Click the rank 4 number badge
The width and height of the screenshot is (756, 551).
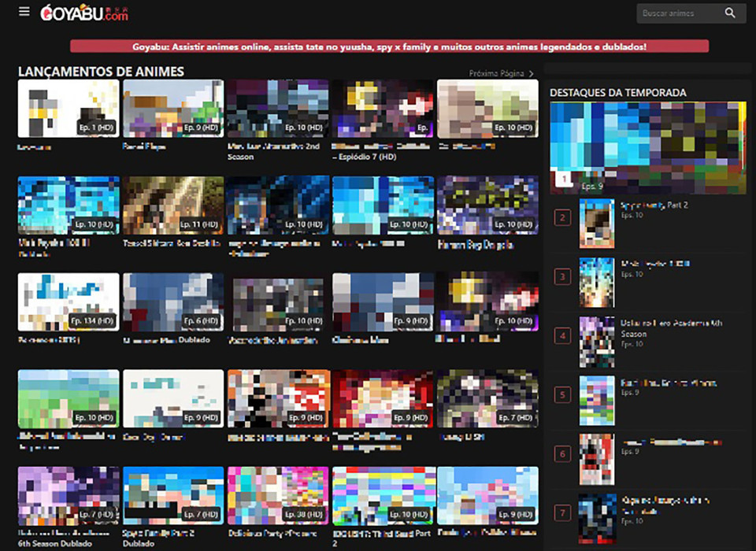562,335
